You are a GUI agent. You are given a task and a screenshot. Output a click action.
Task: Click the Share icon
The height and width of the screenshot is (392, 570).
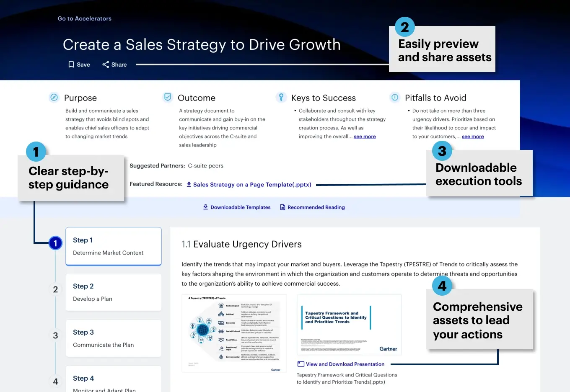(105, 64)
